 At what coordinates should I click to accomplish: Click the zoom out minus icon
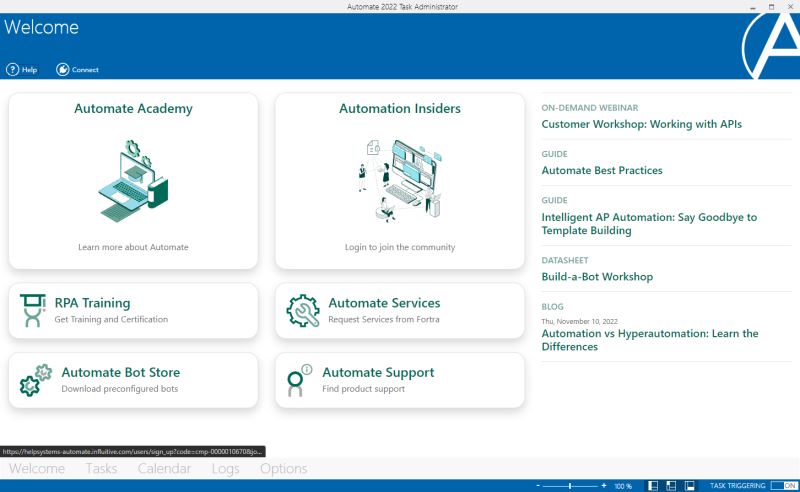[x=538, y=485]
